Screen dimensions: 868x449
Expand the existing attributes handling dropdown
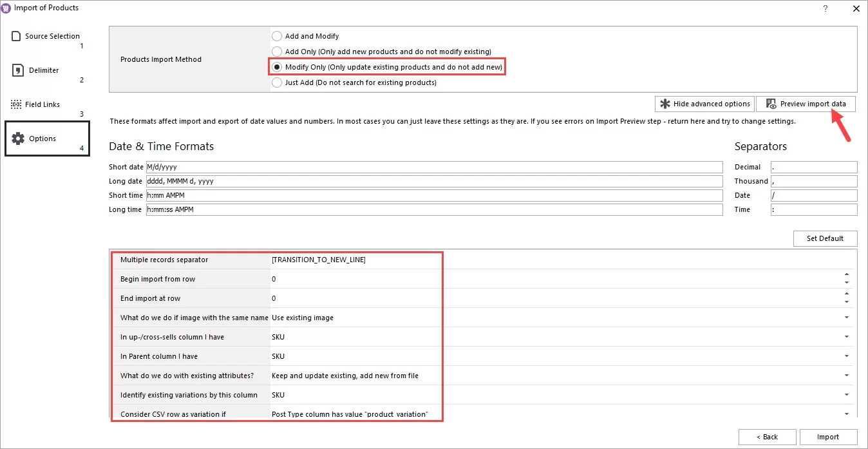[846, 375]
